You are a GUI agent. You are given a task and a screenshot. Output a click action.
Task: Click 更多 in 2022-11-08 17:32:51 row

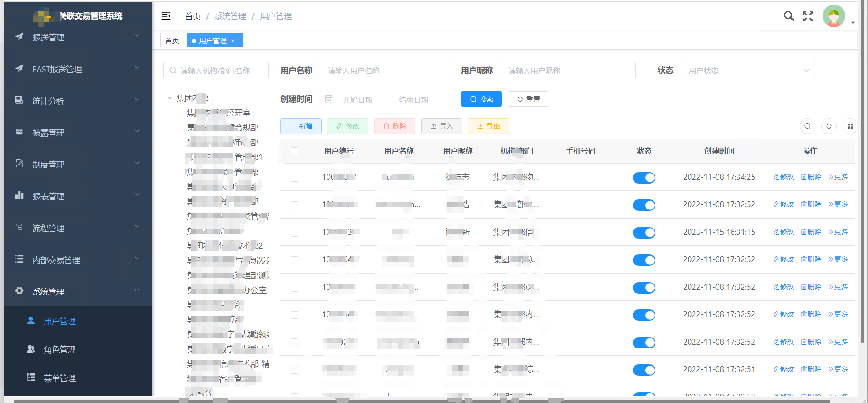click(x=838, y=369)
